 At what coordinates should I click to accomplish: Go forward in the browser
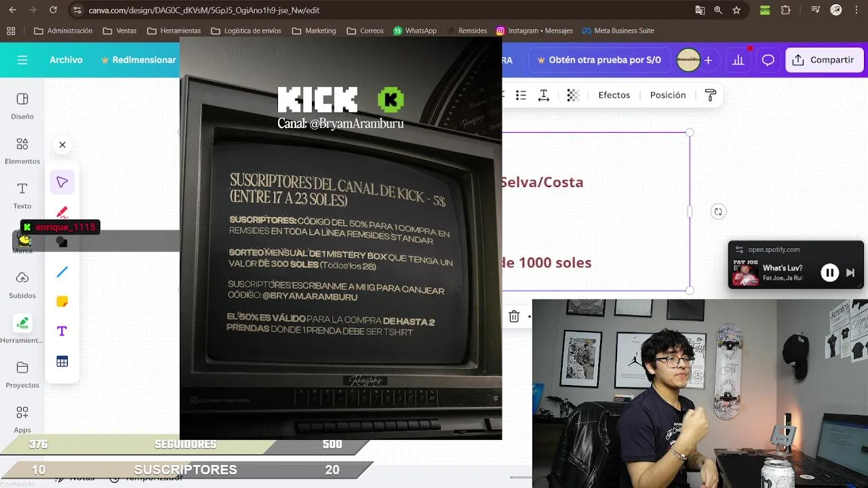[32, 10]
